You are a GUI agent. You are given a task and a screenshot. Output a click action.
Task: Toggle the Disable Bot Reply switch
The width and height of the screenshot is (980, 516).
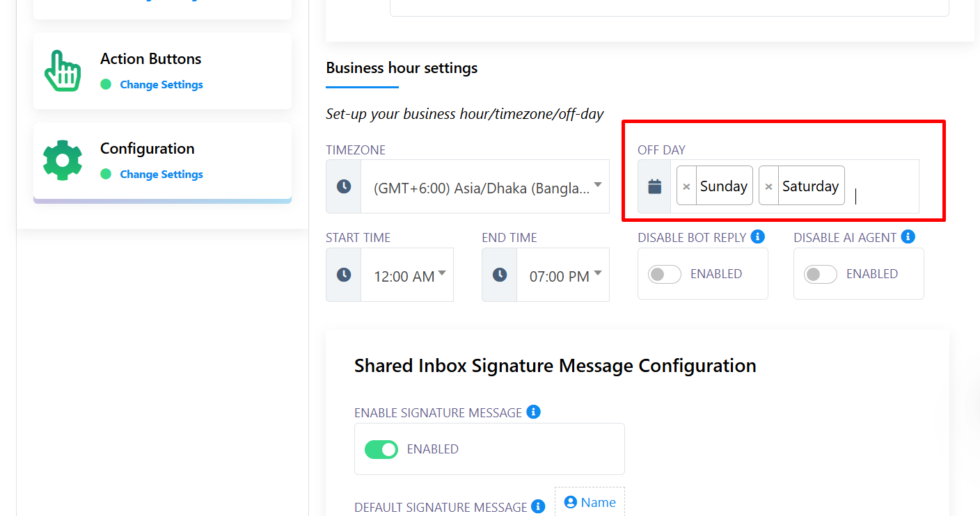(665, 275)
